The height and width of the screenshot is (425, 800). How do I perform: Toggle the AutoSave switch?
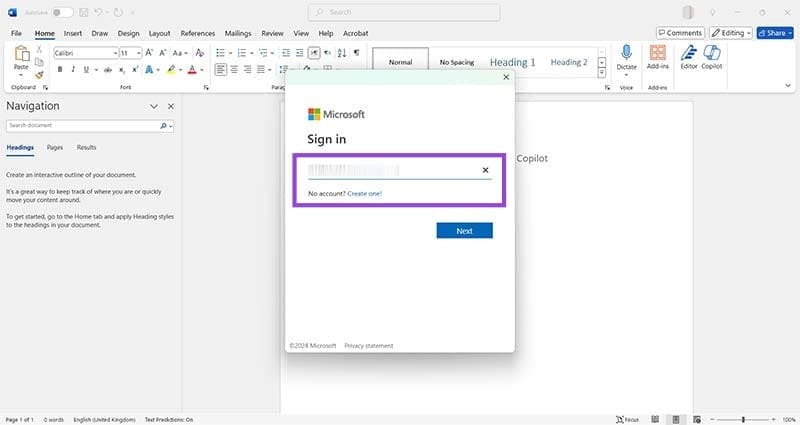63,12
